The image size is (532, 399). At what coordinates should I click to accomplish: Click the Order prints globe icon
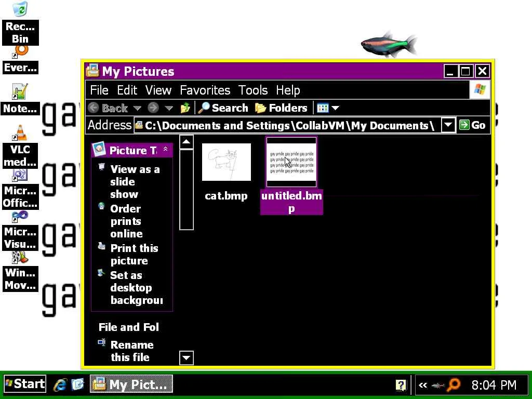tap(101, 206)
